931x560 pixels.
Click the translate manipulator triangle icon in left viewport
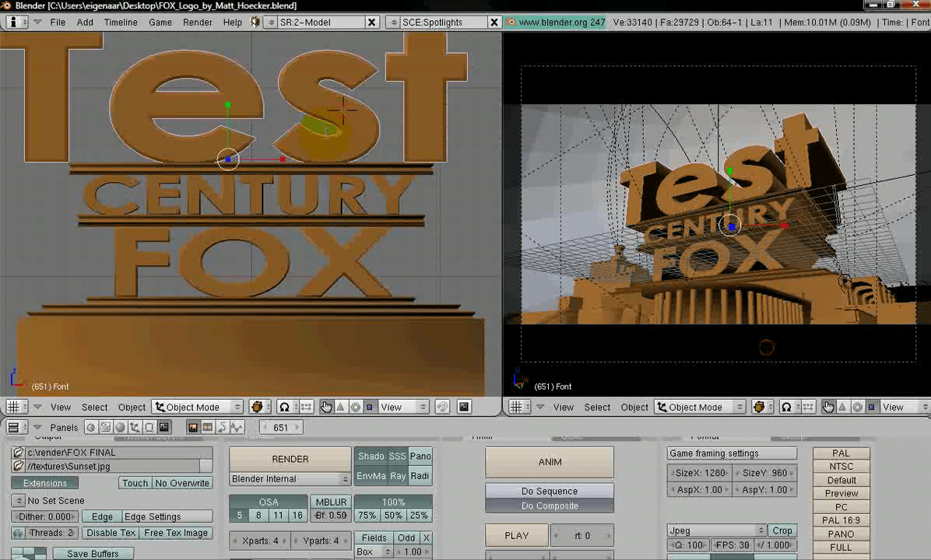[340, 407]
